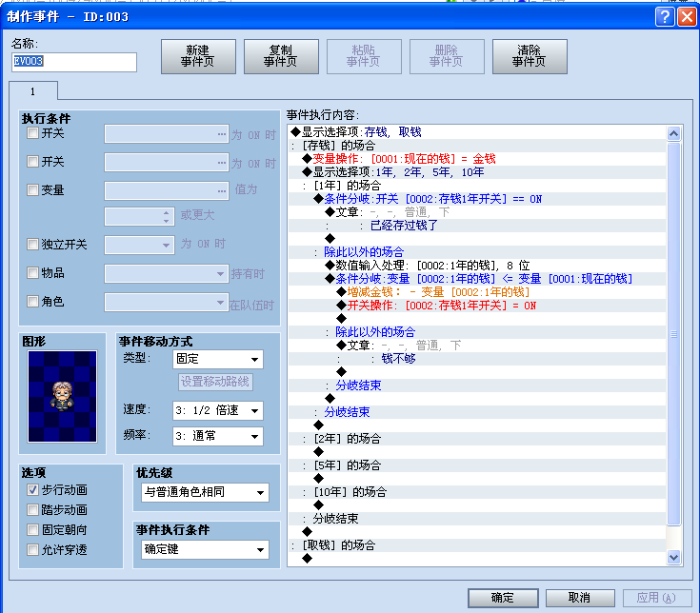
Task: Select the line 显示选择项:存钱, 取钱
Action: 477,132
